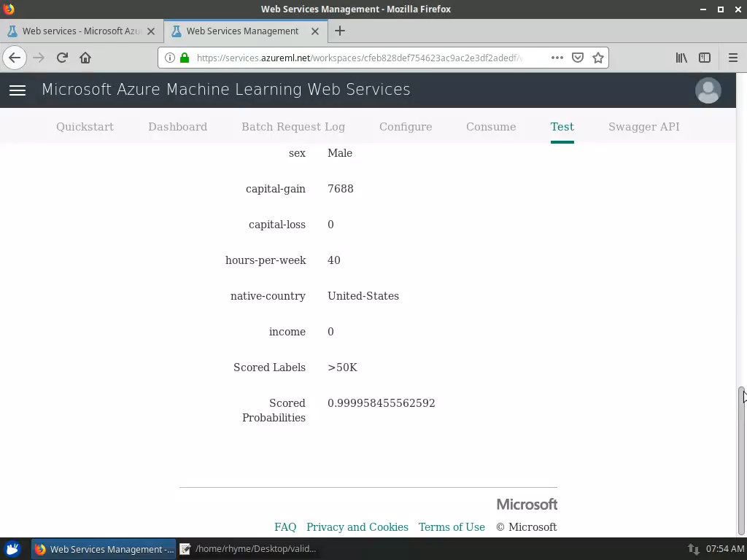The height and width of the screenshot is (560, 747).
Task: Switch to Web services - Microsoft Azure tab
Action: pos(82,31)
